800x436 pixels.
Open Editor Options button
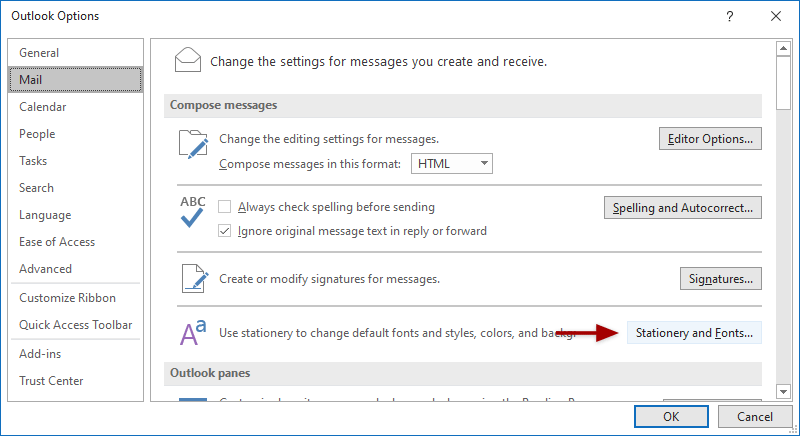[710, 139]
